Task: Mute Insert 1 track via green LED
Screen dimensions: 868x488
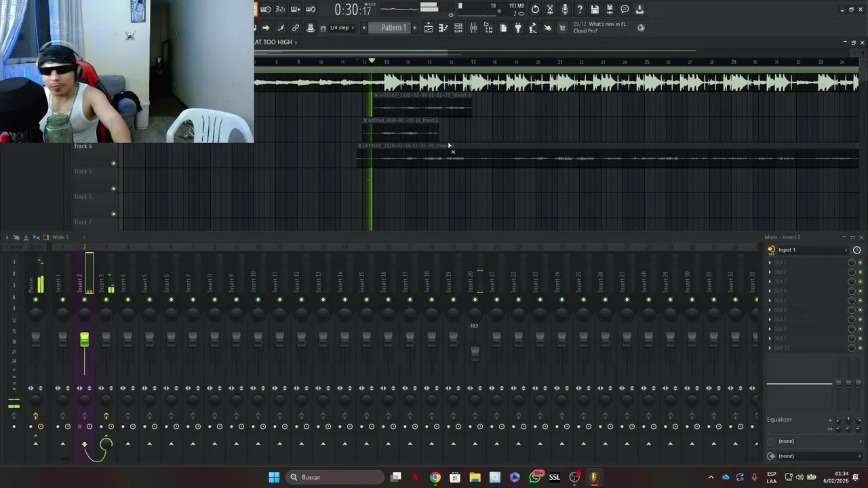Action: pos(62,300)
